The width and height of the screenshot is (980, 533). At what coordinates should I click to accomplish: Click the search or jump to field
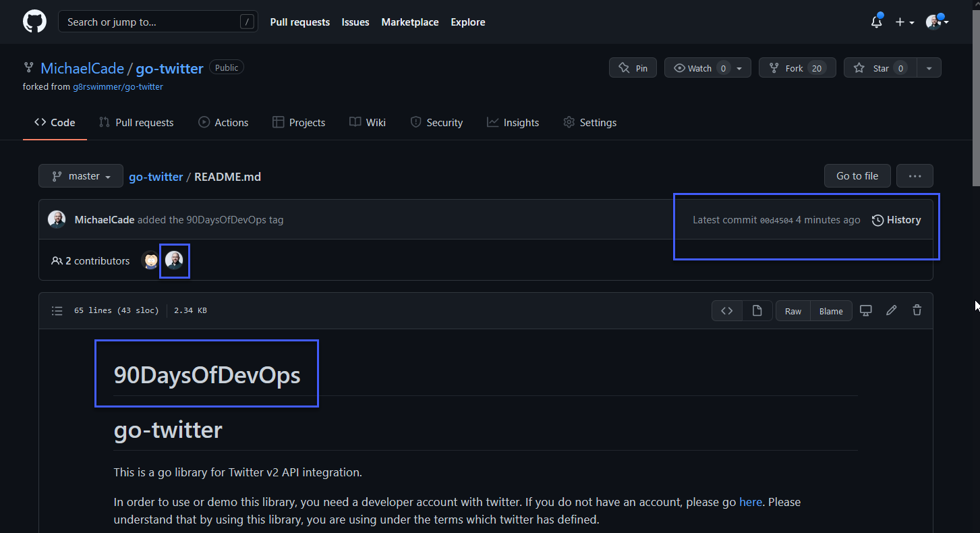pyautogui.click(x=157, y=21)
